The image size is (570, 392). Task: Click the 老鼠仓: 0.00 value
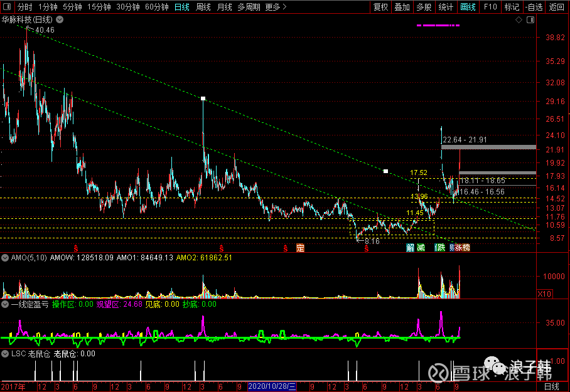[75, 354]
